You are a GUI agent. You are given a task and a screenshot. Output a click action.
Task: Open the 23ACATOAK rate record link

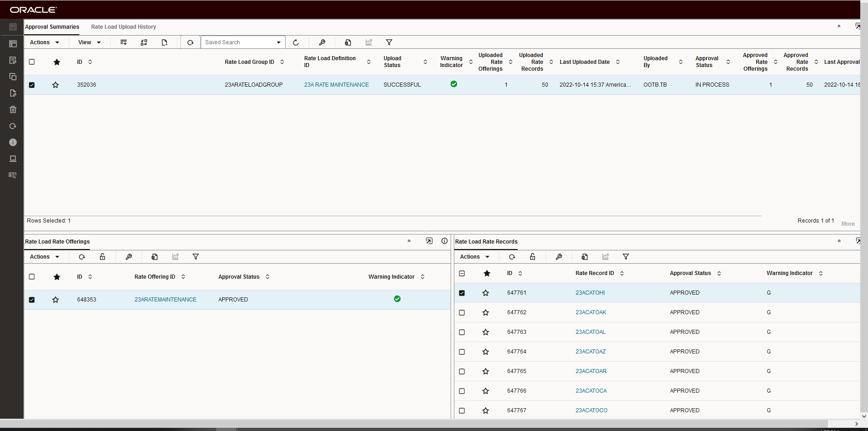point(591,312)
